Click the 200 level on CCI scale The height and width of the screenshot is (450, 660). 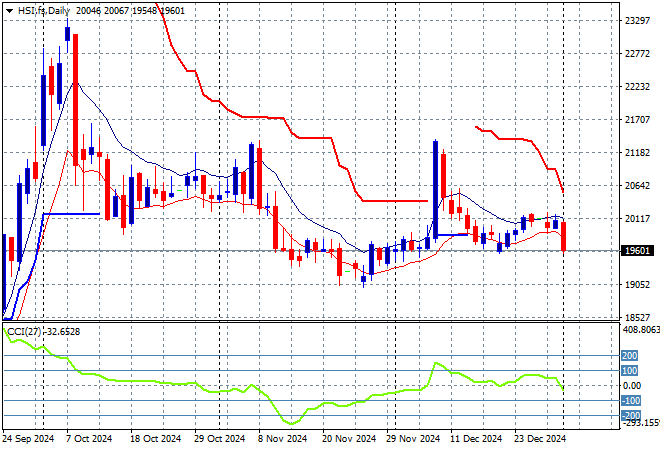(x=630, y=356)
